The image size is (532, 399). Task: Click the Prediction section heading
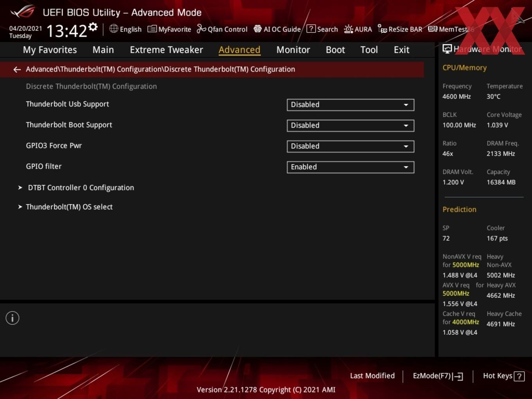click(x=459, y=210)
